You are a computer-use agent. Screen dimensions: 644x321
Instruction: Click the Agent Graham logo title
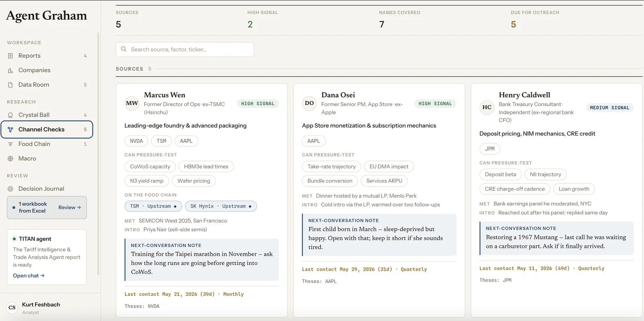47,15
